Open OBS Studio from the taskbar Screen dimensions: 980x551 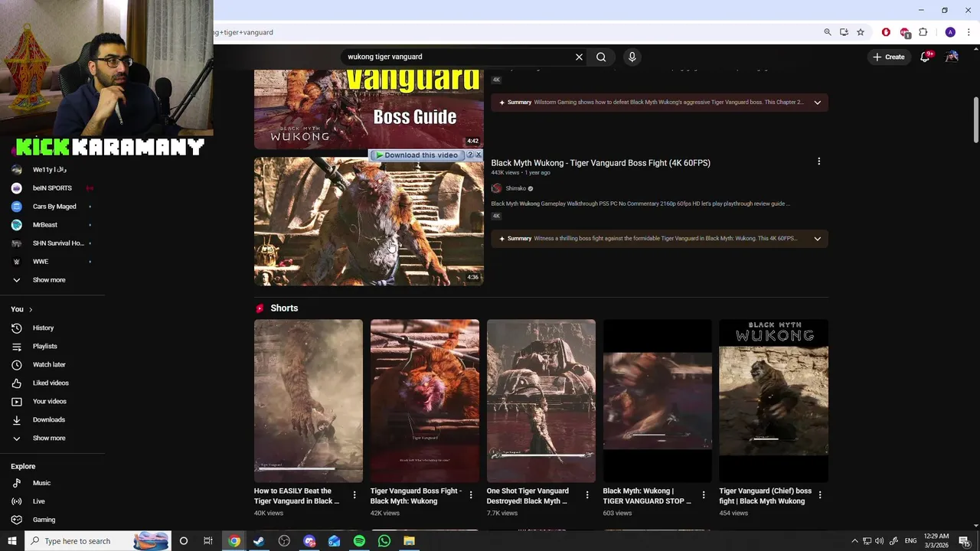[284, 541]
